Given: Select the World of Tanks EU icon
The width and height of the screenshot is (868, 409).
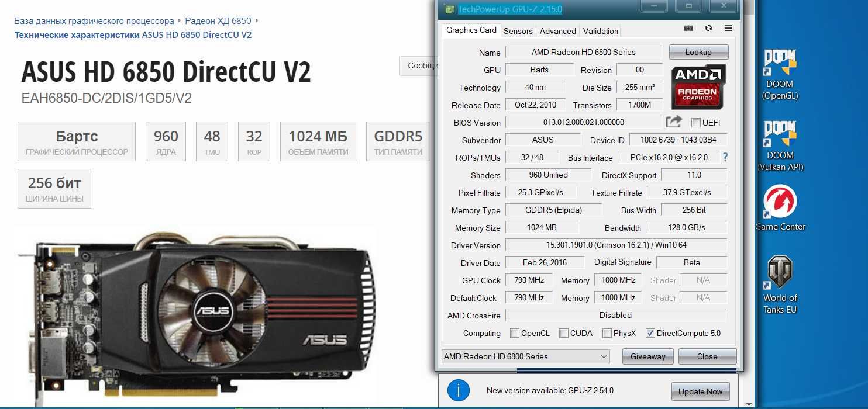Looking at the screenshot, I should (x=780, y=285).
